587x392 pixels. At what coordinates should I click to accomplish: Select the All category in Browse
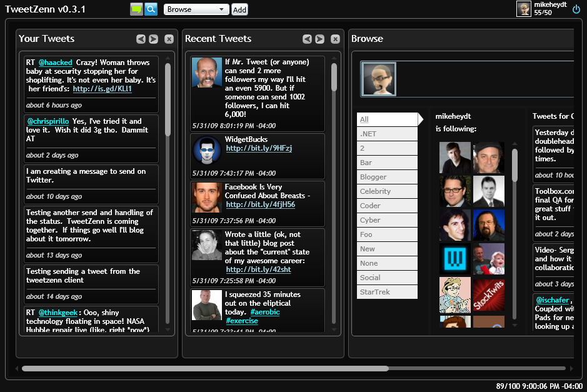tap(387, 119)
